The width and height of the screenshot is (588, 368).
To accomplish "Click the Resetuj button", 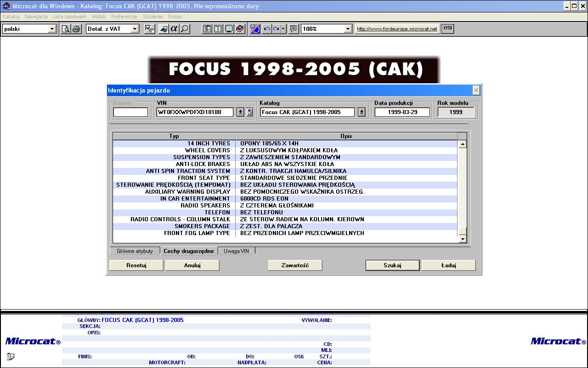I will click(x=136, y=265).
